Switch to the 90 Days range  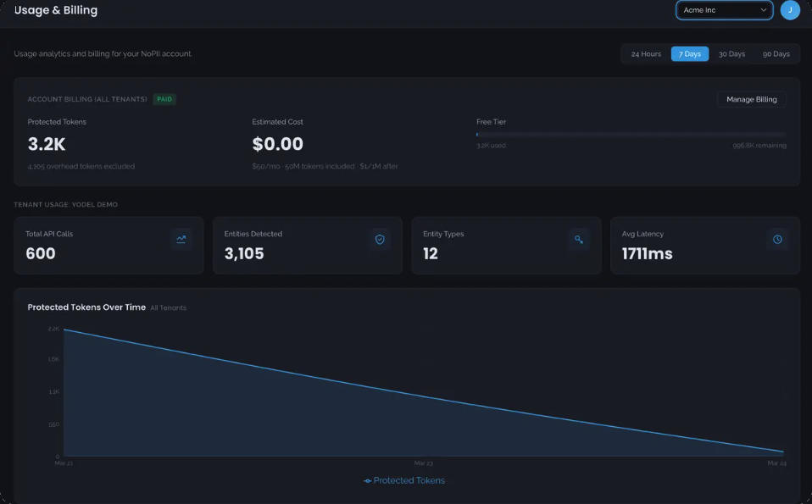(x=776, y=54)
